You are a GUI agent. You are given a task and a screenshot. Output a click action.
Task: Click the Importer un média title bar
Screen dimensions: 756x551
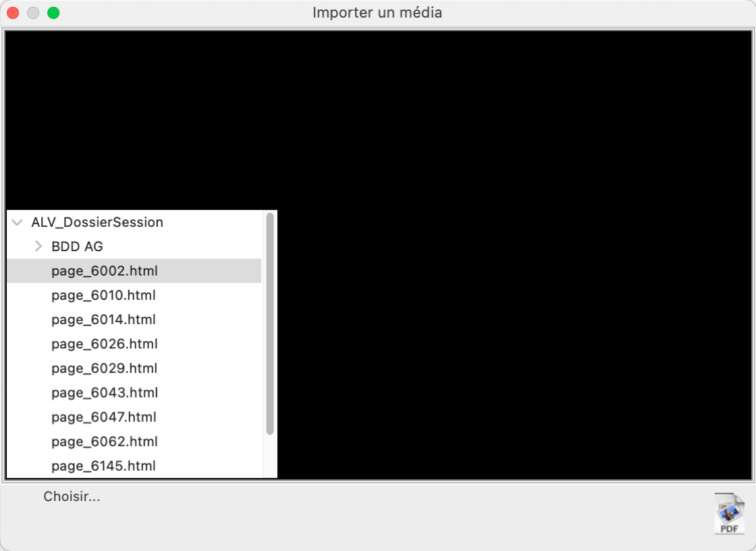tap(377, 13)
